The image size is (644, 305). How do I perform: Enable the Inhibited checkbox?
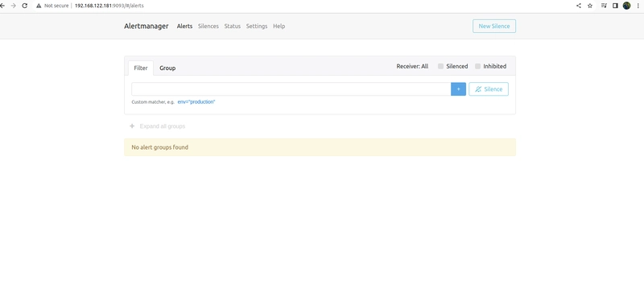coord(477,66)
